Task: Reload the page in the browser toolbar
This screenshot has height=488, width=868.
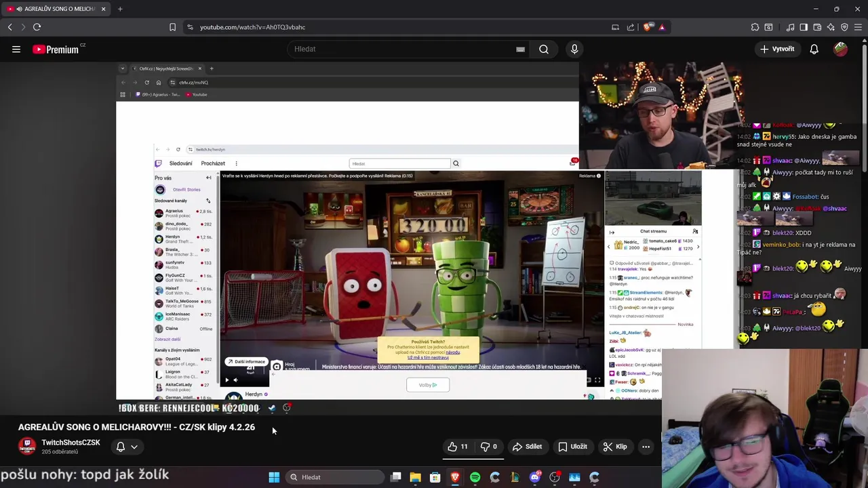Action: coord(37,27)
